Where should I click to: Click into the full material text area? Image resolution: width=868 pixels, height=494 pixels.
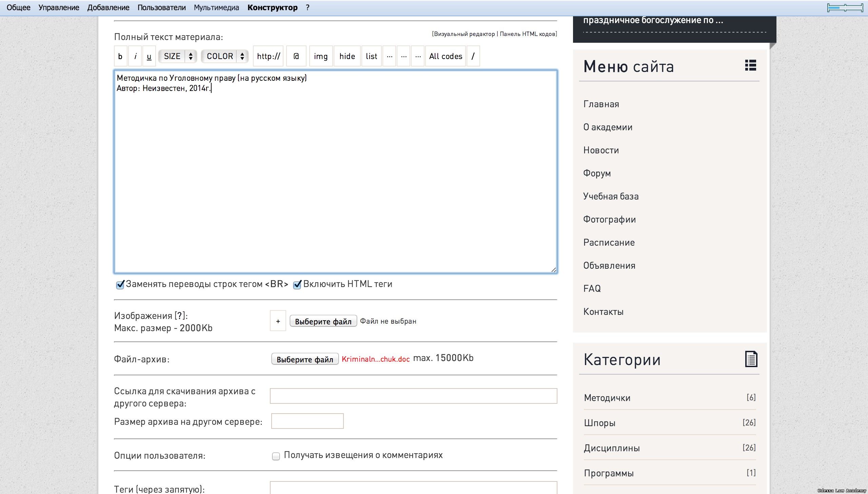tap(336, 172)
